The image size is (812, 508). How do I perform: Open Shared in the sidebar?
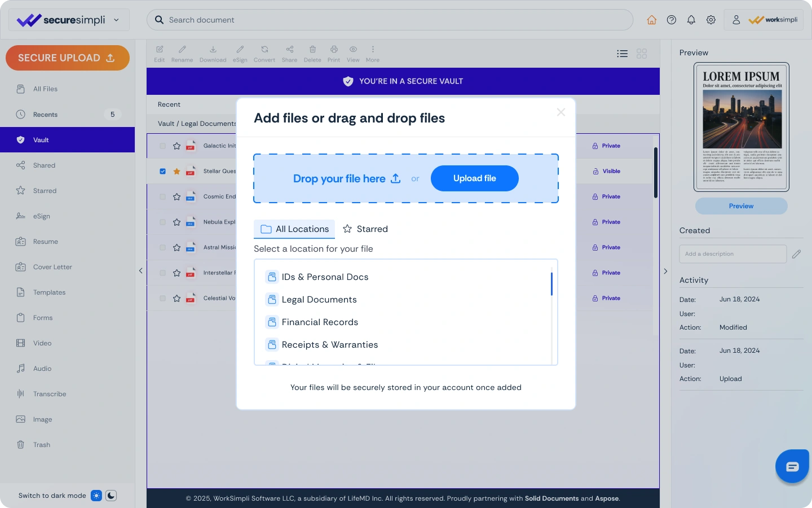[68, 165]
